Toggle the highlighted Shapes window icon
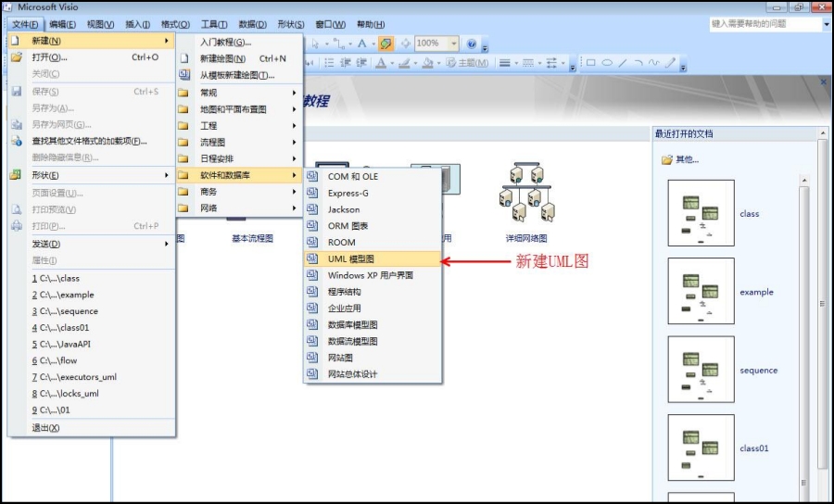Image resolution: width=834 pixels, height=504 pixels. tap(386, 44)
